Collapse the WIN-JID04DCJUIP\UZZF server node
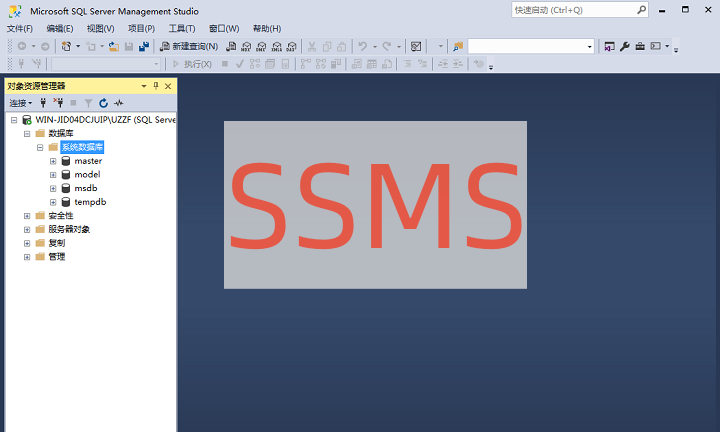 tap(14, 120)
